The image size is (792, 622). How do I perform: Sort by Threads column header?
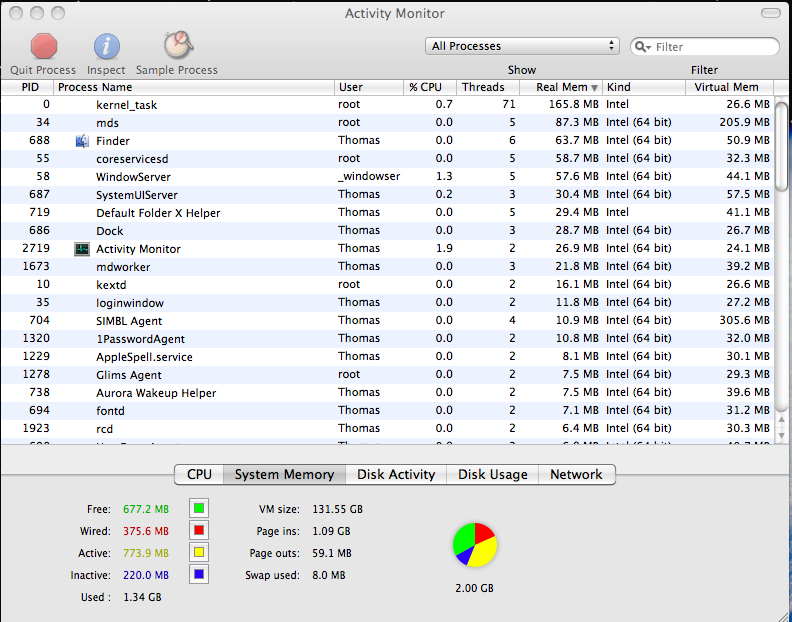coord(487,87)
